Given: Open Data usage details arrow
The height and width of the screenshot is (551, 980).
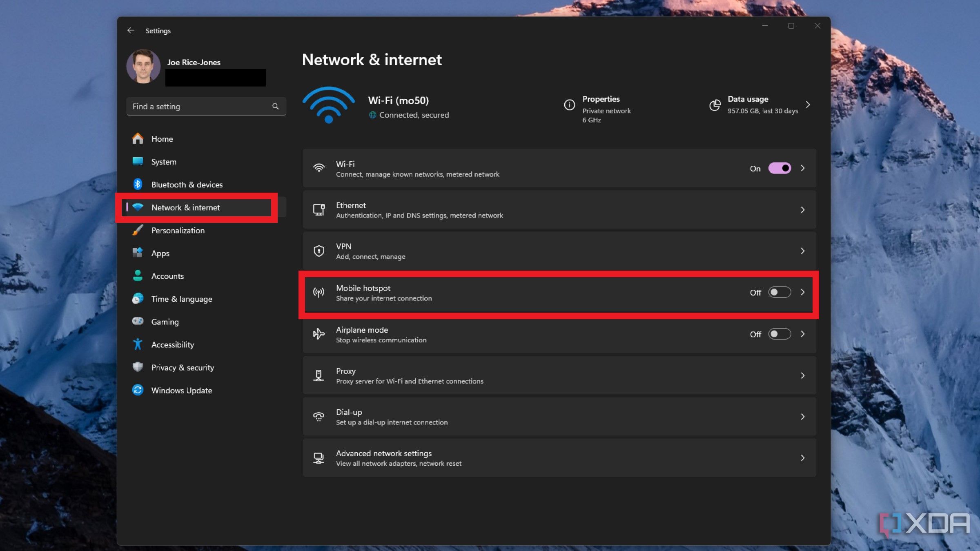Looking at the screenshot, I should point(808,105).
